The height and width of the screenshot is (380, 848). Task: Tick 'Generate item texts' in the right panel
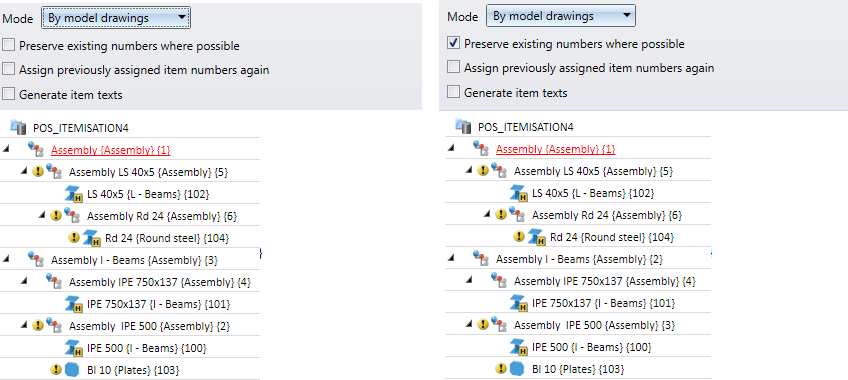point(454,92)
